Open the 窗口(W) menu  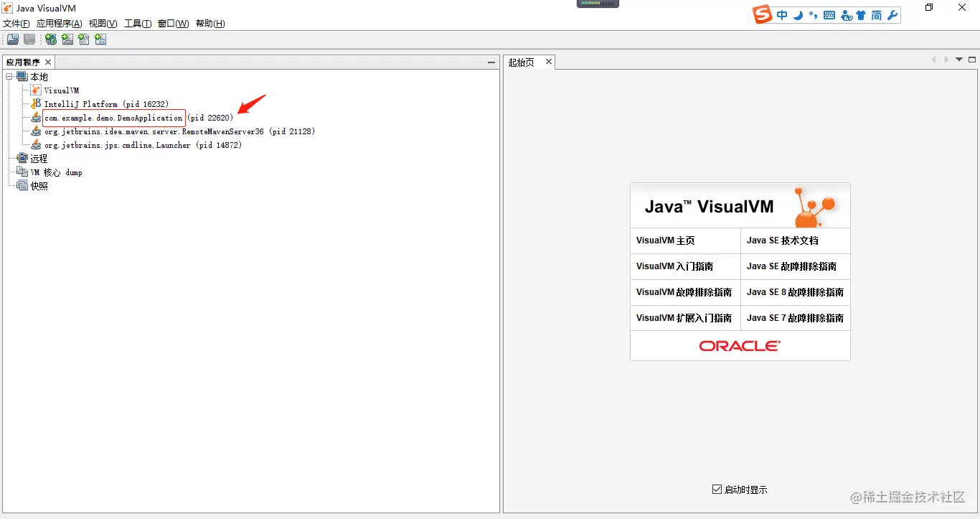pos(174,24)
